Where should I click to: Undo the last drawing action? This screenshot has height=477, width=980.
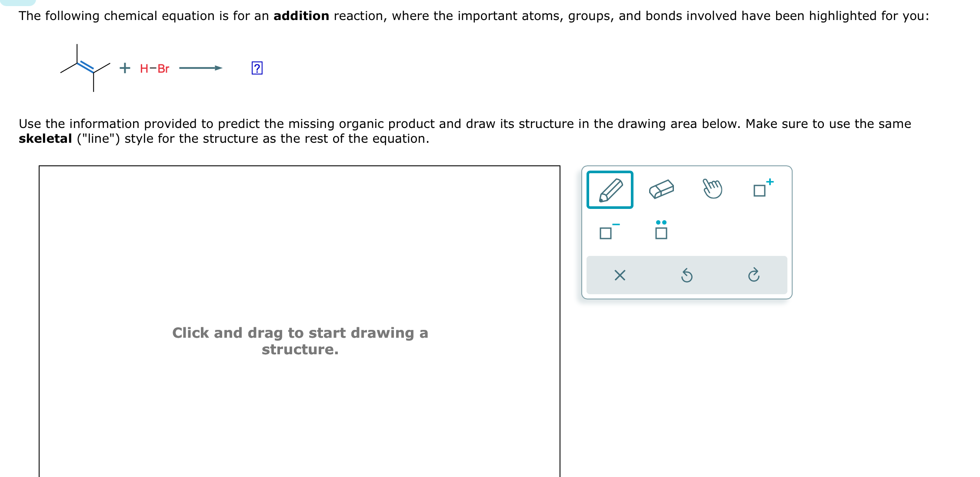click(687, 275)
